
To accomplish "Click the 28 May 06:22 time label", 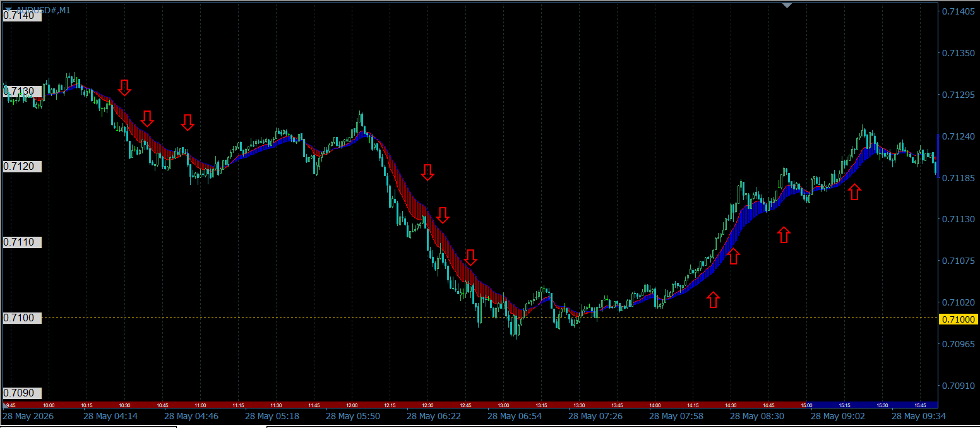I will tap(434, 416).
